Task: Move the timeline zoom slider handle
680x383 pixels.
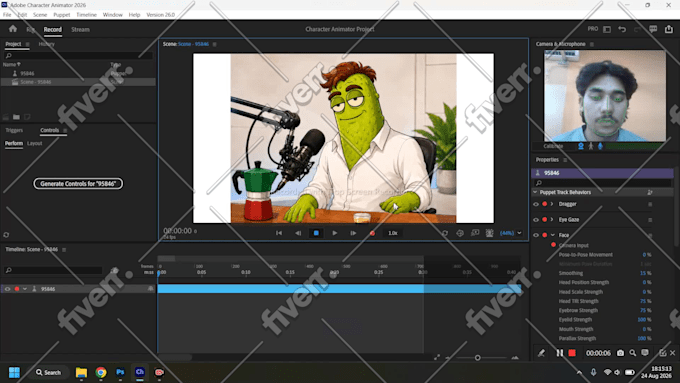Action: [x=477, y=358]
